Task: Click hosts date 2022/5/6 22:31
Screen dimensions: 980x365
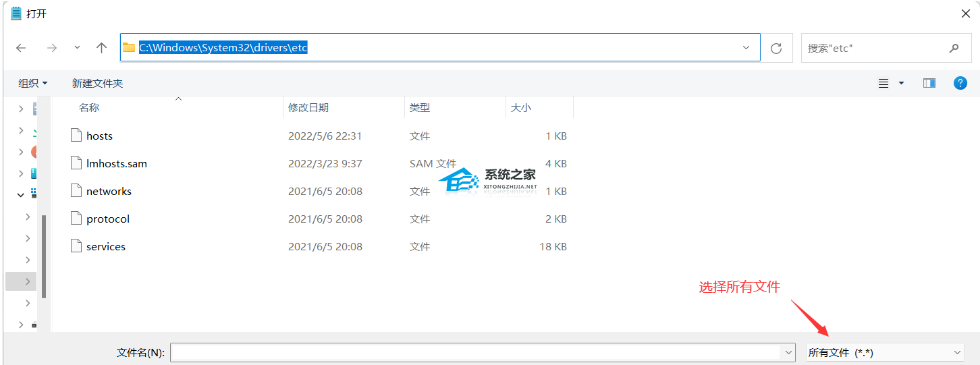Action: 325,136
